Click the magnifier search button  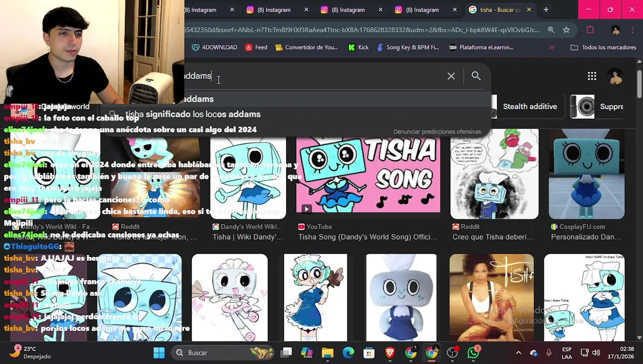tap(476, 76)
